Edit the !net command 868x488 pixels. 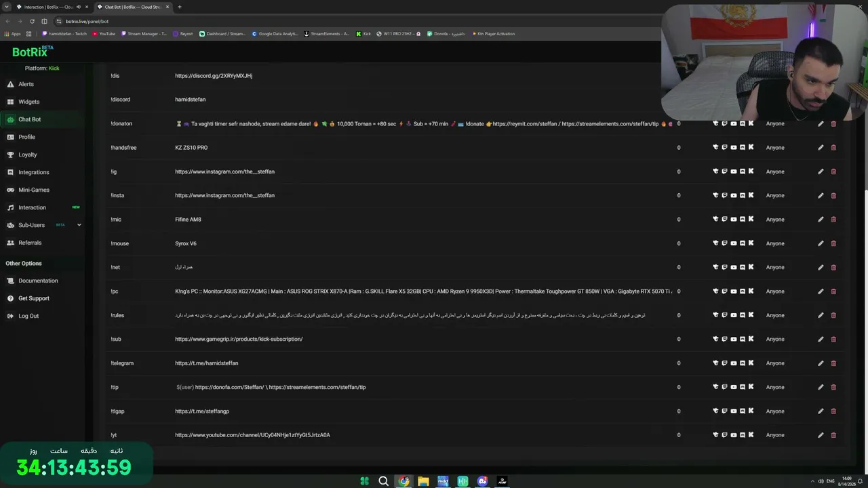pos(821,268)
